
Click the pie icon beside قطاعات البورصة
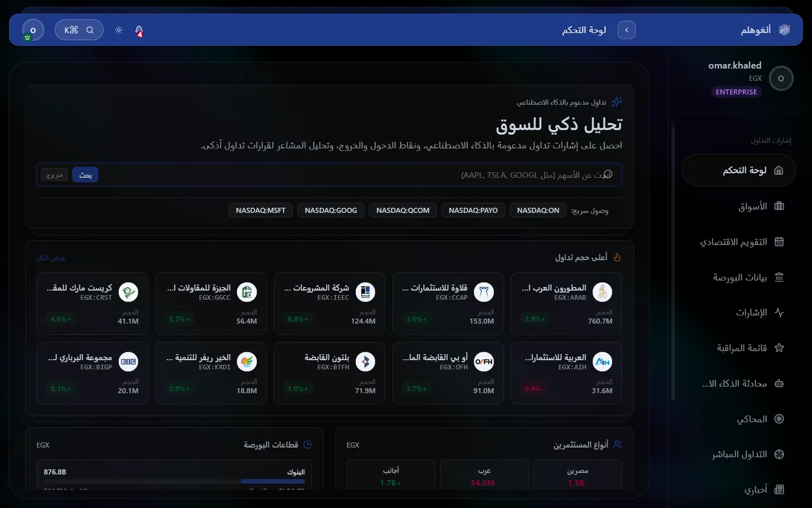[308, 445]
